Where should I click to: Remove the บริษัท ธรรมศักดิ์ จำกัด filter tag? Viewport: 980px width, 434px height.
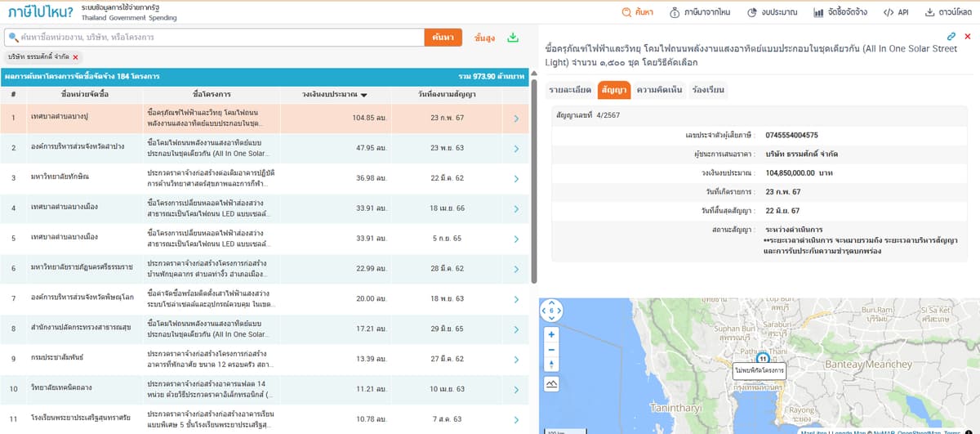coord(76,57)
